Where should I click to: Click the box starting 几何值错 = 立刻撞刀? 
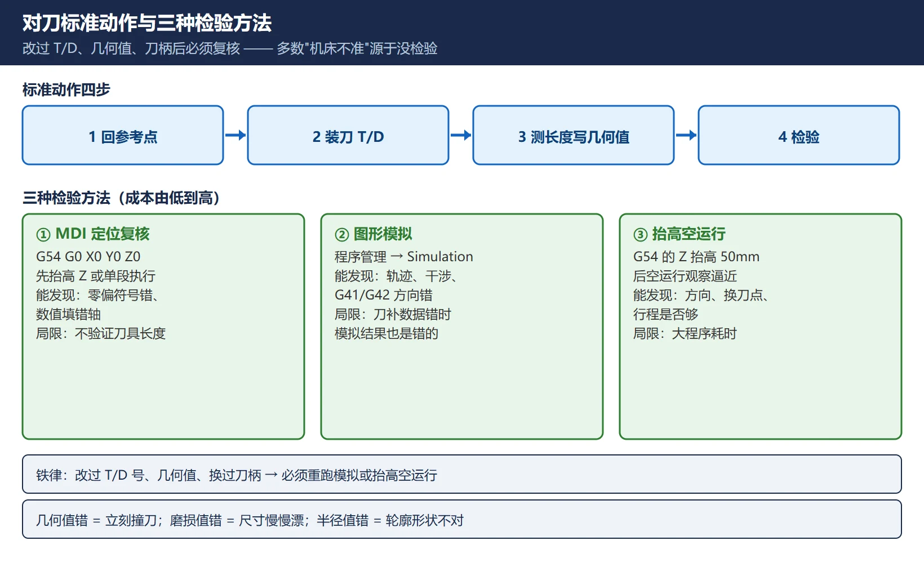pos(462,519)
